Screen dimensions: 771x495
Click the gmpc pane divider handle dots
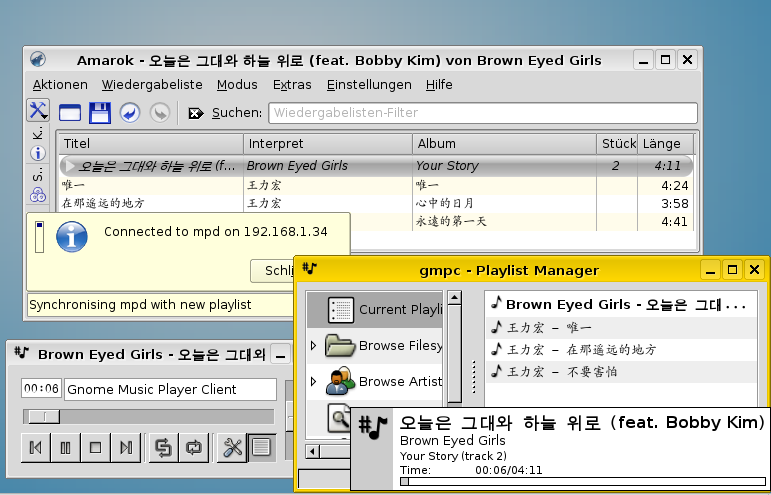point(474,377)
